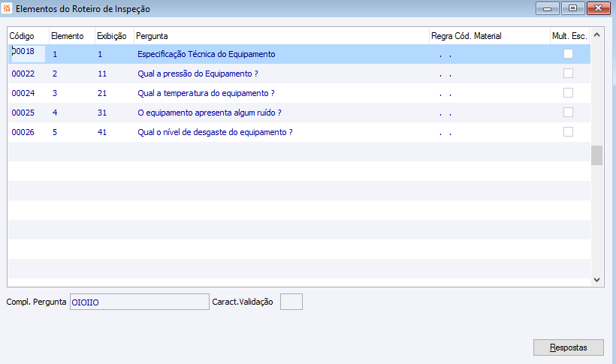The image size is (616, 364).
Task: Click Regra Cód. Material cell of row 00026
Action: tap(490, 132)
